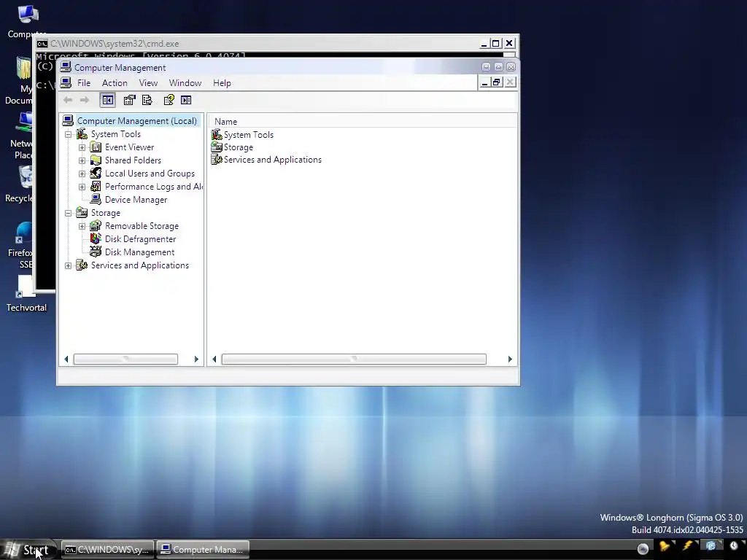
Task: Open the Start menu
Action: [28, 550]
